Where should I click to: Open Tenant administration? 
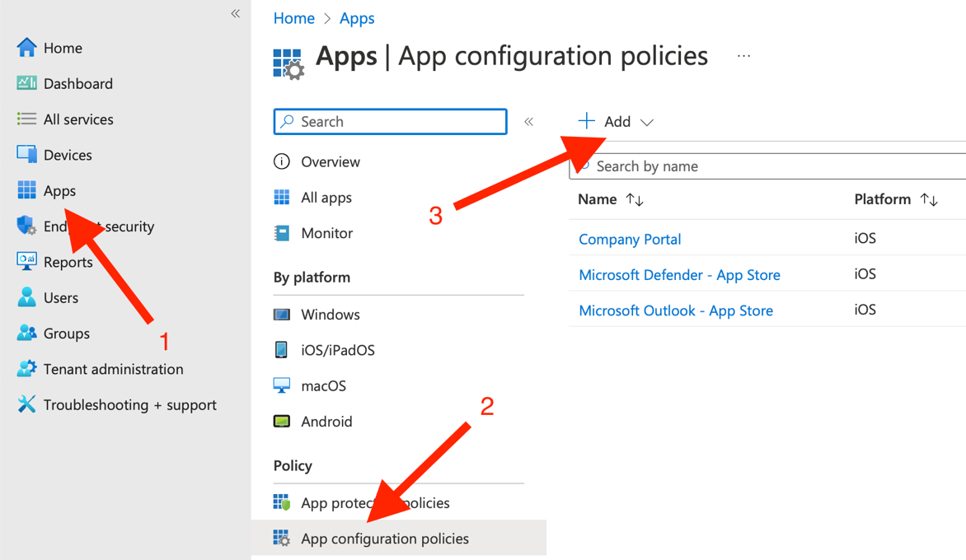tap(114, 369)
